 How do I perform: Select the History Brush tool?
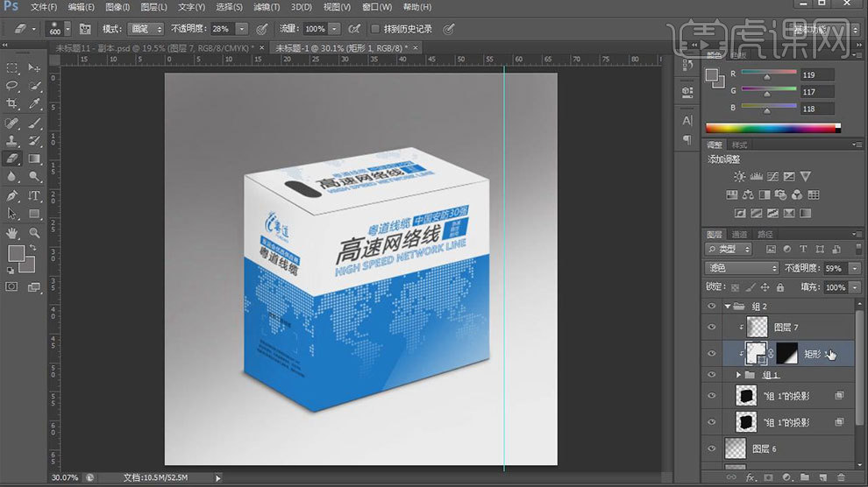click(x=34, y=140)
